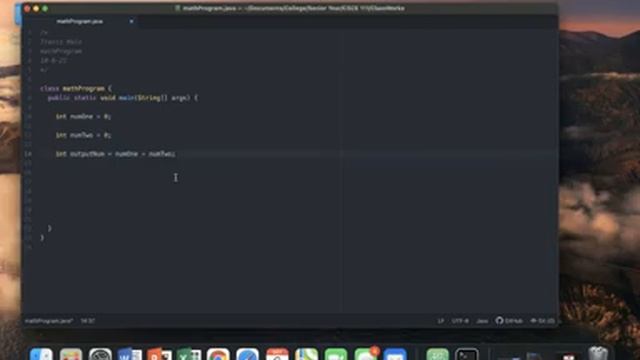Change UTF-8 file encoding
The image size is (640, 360).
coord(460,321)
